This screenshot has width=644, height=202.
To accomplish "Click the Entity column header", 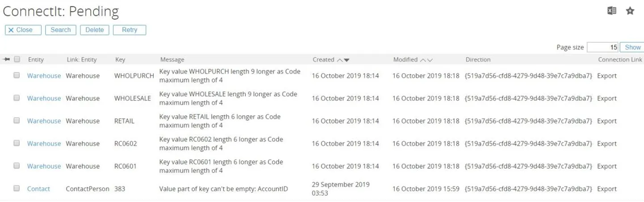I will (36, 60).
